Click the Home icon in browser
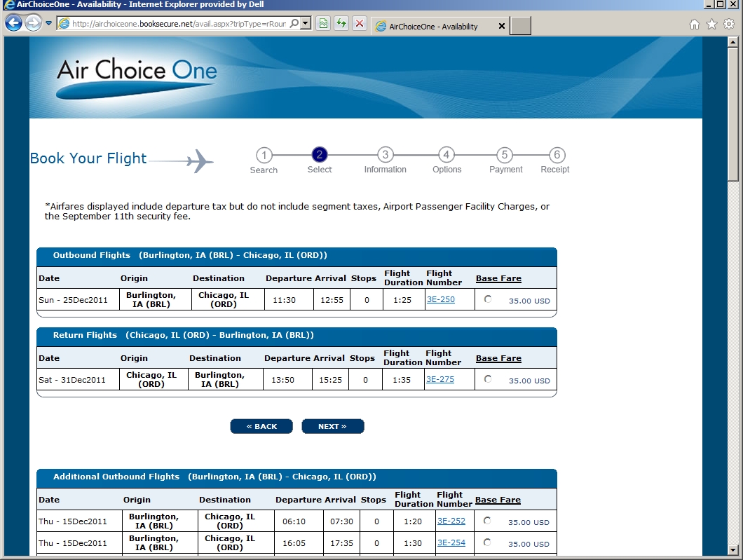 (694, 25)
